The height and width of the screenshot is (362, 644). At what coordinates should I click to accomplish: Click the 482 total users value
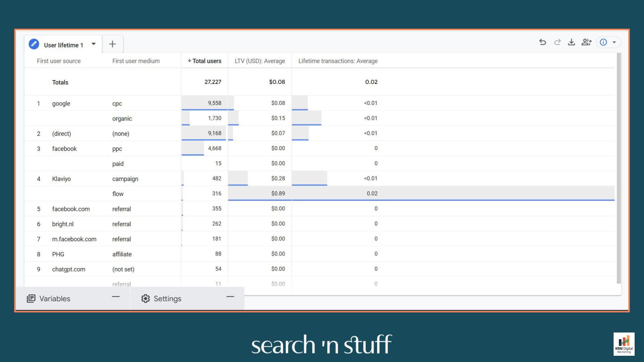point(217,178)
